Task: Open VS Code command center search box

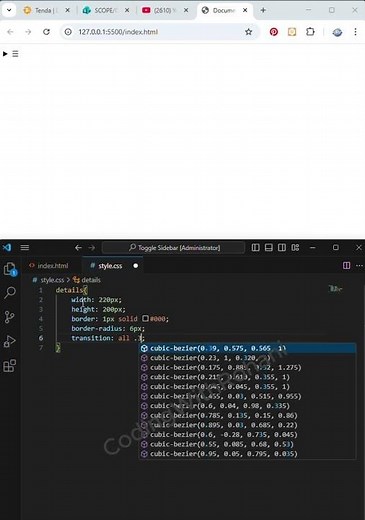Action: (x=173, y=248)
